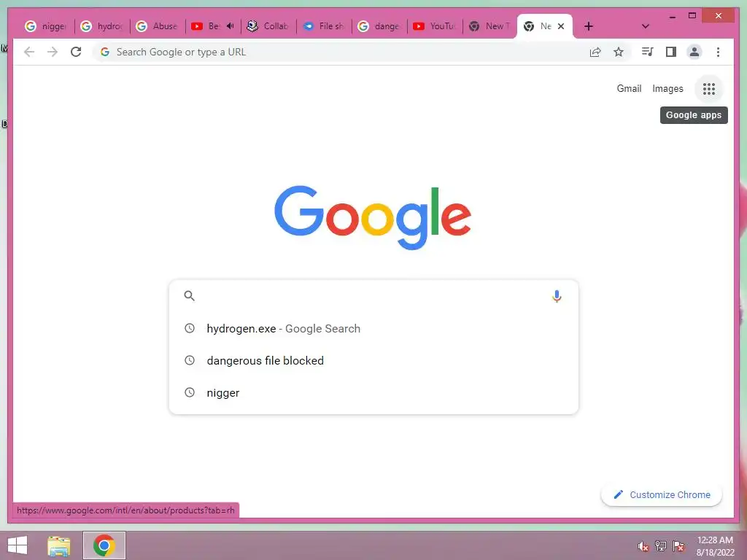Screen dimensions: 747x560
Task: Switch to the Abuse tab
Action: point(158,26)
